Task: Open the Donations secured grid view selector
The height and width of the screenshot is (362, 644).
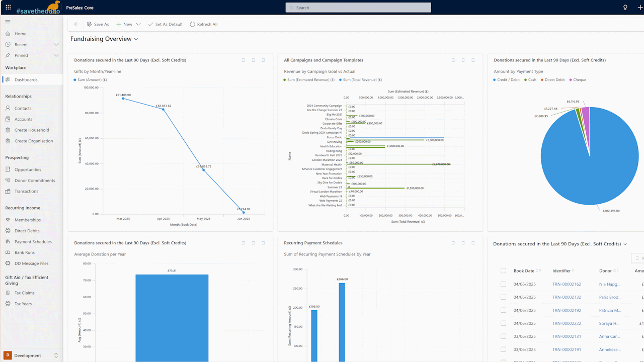Action: point(625,244)
